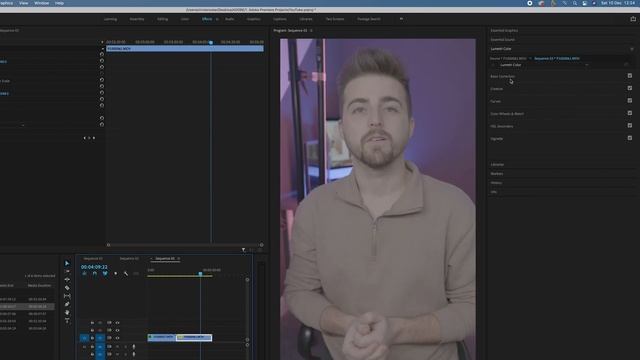This screenshot has height=360, width=640.
Task: Click the Media Duration column header
Action: click(x=39, y=285)
